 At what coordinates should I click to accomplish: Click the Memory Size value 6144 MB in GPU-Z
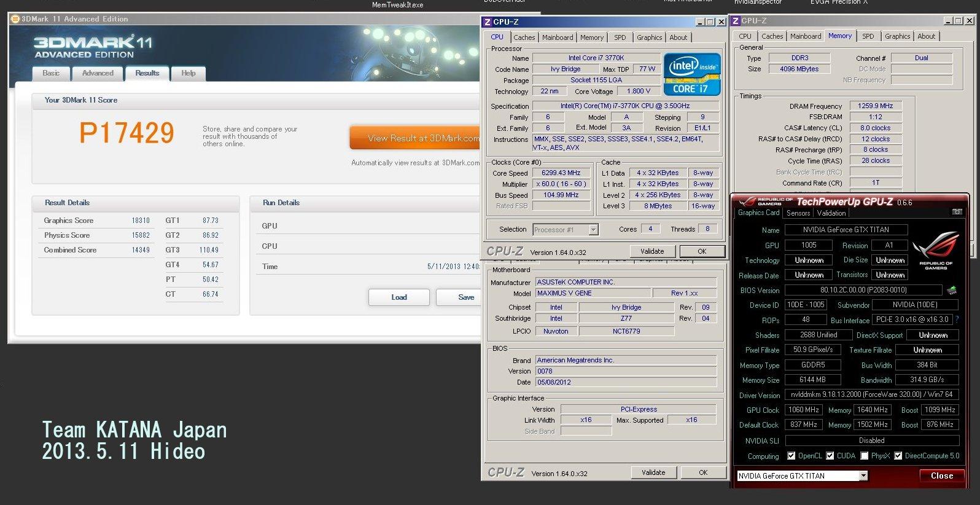tap(812, 380)
